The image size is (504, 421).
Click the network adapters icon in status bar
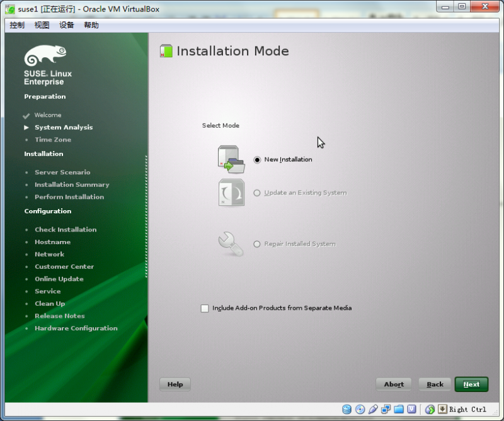(x=386, y=409)
